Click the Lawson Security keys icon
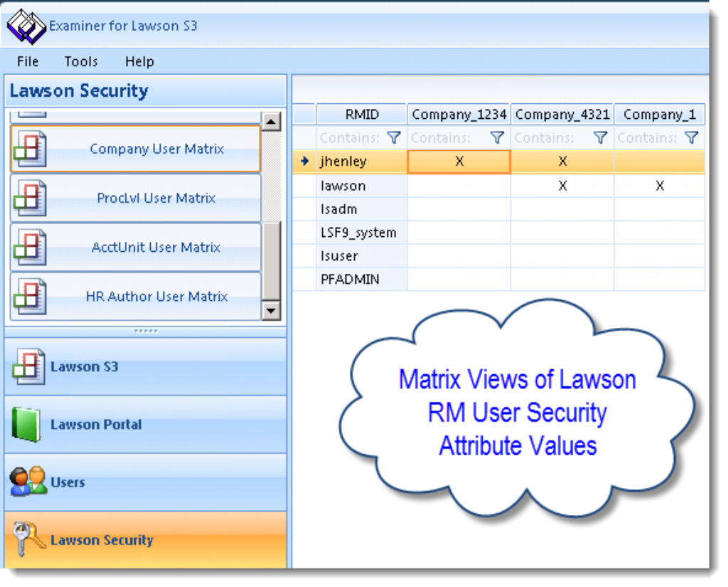Screen dimensions: 728x587 [28, 539]
